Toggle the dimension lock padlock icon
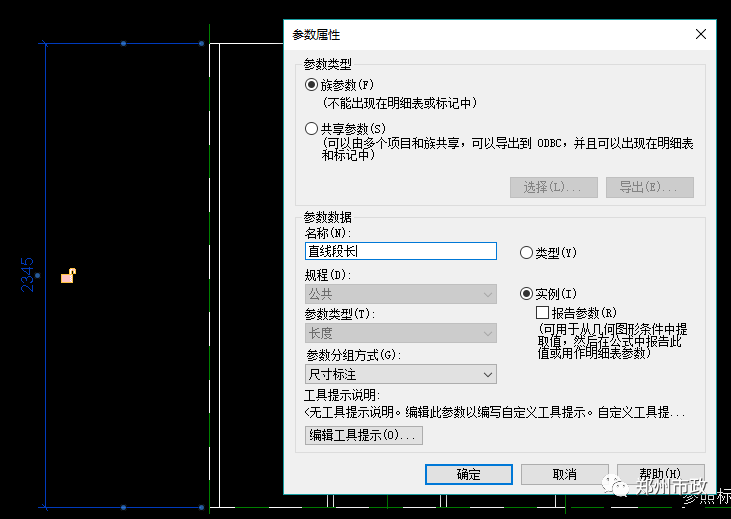 [x=68, y=276]
